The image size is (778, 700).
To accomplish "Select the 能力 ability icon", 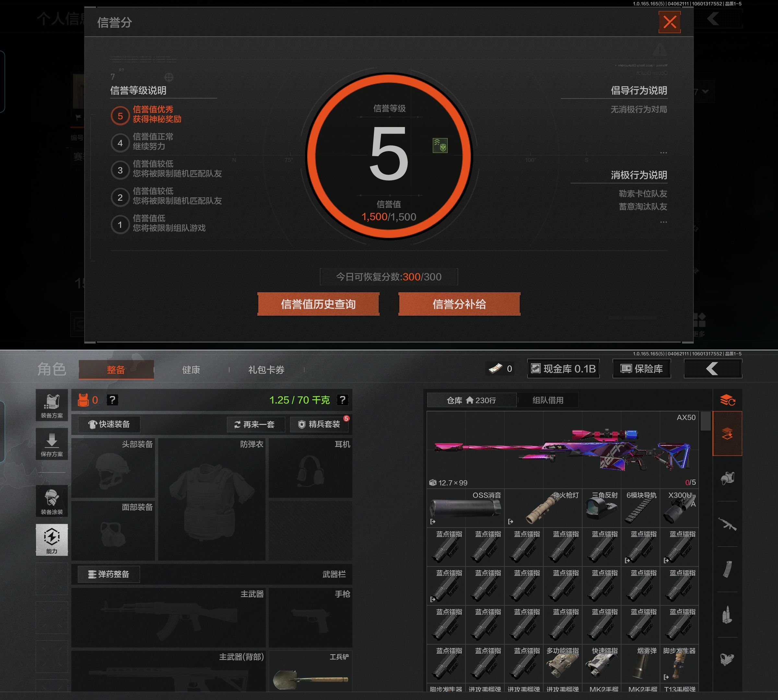I will click(52, 539).
